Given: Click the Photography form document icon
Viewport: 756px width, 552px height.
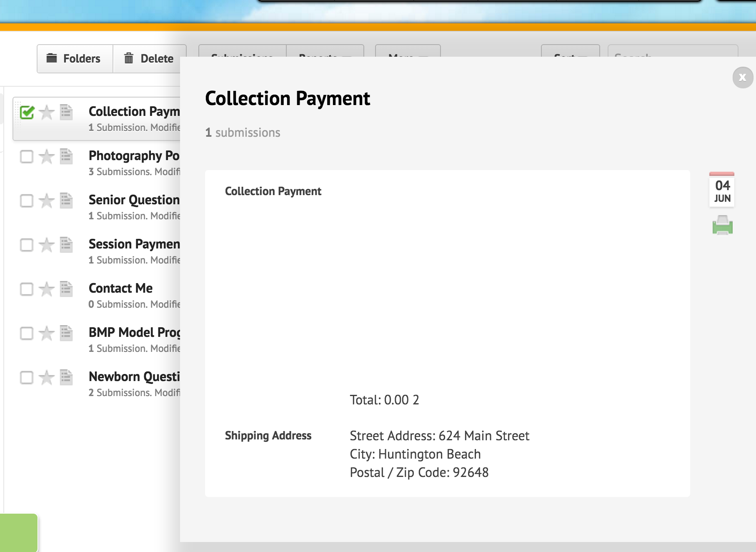Looking at the screenshot, I should 66,156.
